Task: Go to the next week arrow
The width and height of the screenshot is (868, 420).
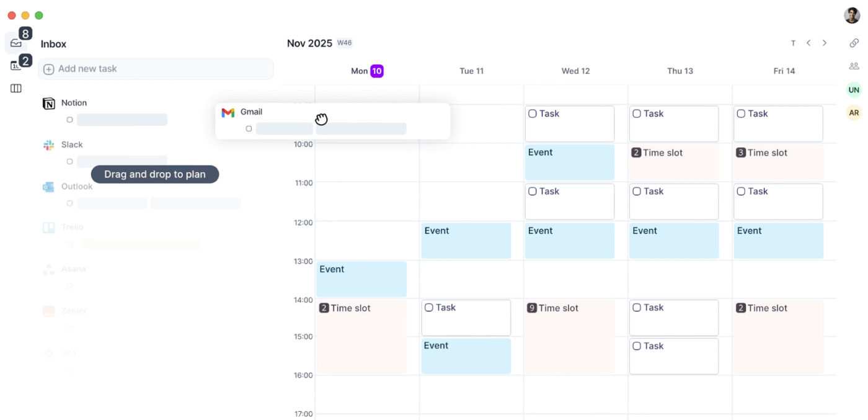Action: 825,43
